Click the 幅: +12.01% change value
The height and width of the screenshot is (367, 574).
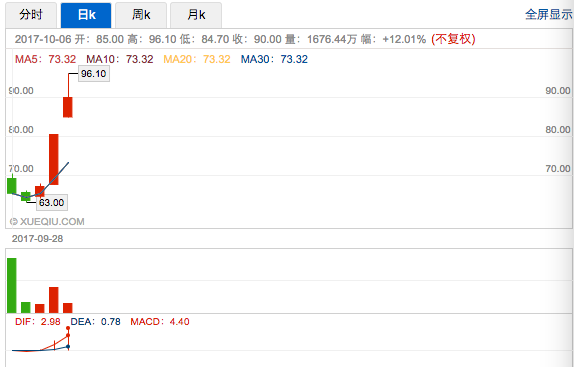point(394,39)
